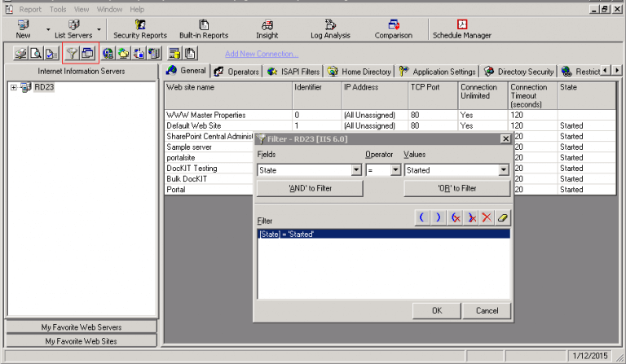The image size is (626, 364).
Task: Select RD23 in the server tree
Action: (44, 87)
